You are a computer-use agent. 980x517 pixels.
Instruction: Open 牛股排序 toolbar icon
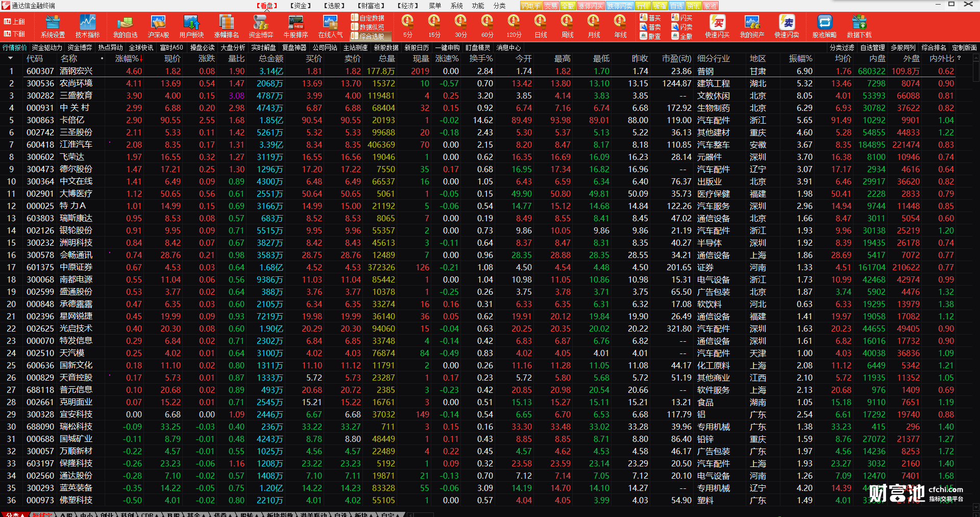[296, 27]
